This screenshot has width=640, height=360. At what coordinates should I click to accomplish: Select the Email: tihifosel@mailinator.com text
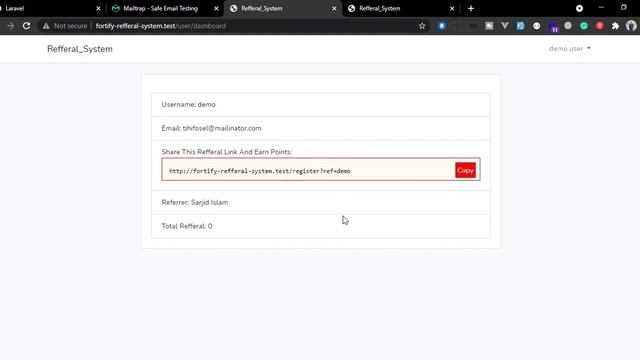click(211, 128)
